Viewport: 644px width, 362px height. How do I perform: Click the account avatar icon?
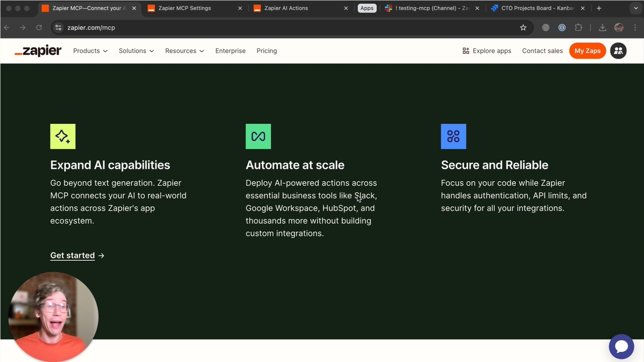coord(618,51)
